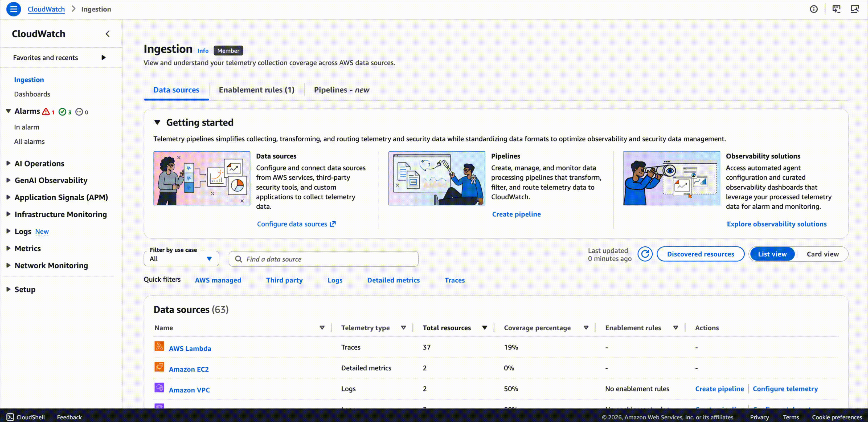
Task: Open In alarm in the sidebar
Action: pos(27,127)
